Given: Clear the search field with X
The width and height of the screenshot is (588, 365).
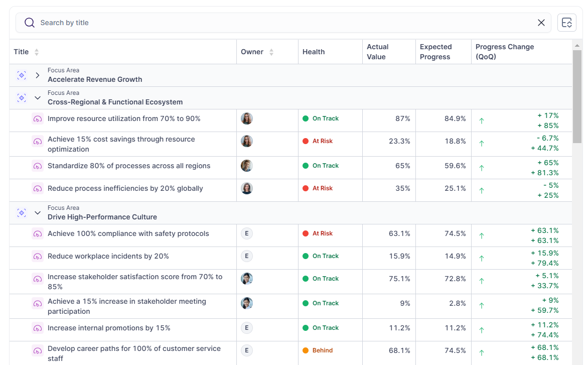Looking at the screenshot, I should point(541,23).
